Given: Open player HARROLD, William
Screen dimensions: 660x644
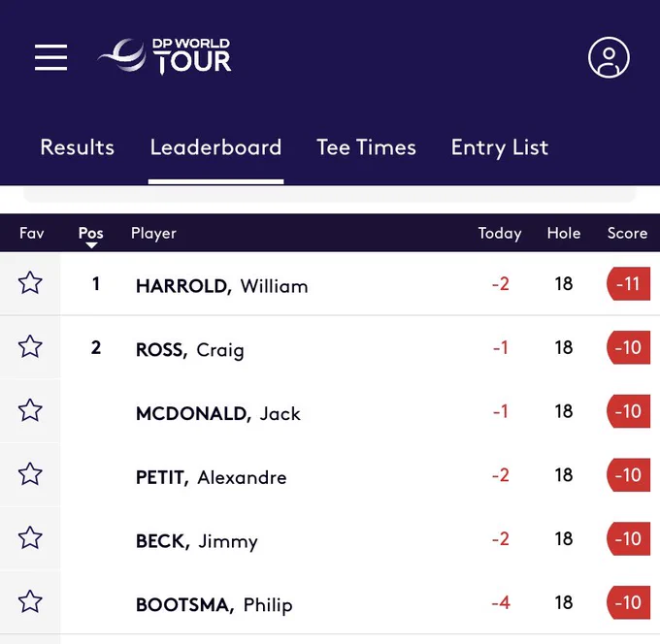Looking at the screenshot, I should pos(222,286).
